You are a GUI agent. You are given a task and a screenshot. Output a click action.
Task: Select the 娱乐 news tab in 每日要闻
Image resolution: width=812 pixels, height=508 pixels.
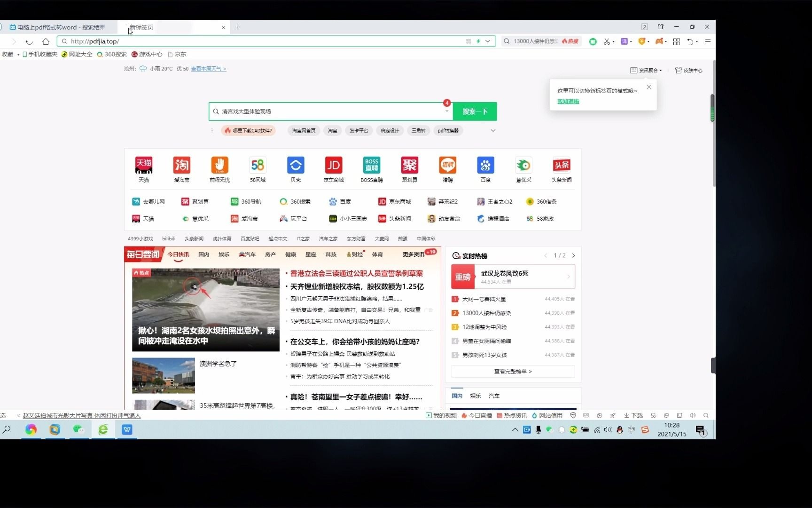tap(224, 254)
